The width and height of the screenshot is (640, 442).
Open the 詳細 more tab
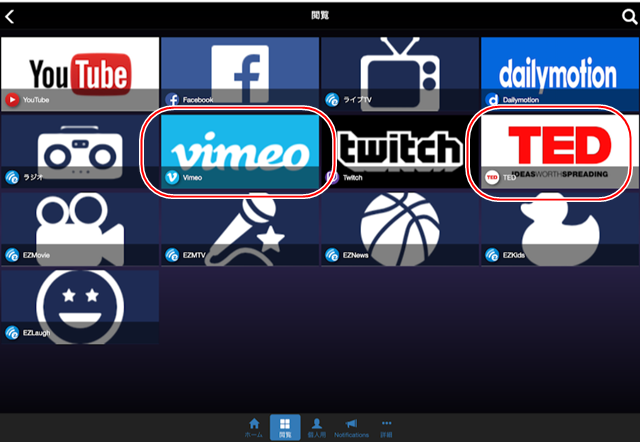[386, 428]
